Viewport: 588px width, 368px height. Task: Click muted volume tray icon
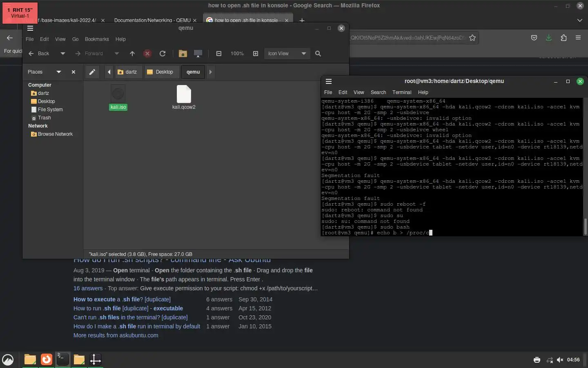tap(560, 360)
